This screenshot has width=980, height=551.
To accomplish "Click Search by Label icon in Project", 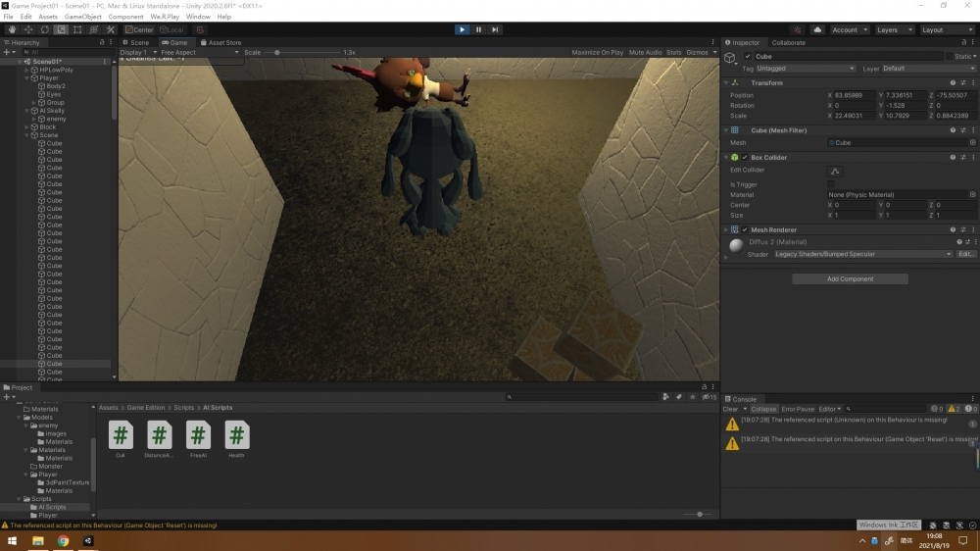I will pos(679,397).
